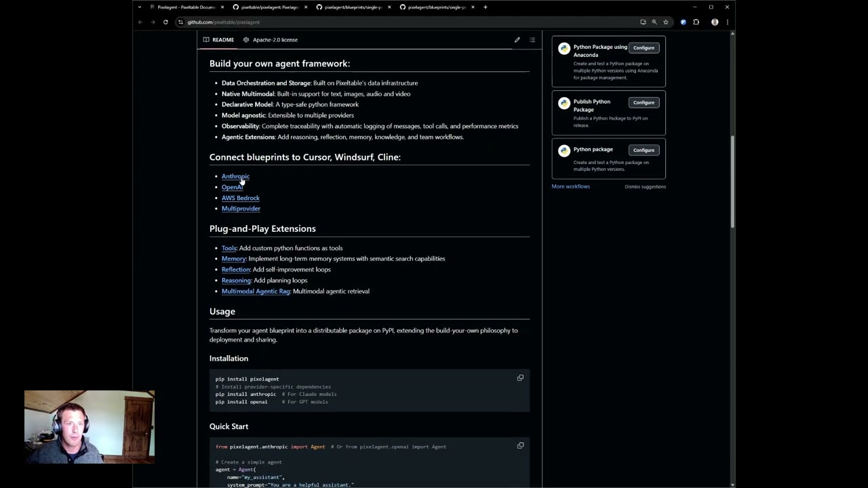The height and width of the screenshot is (488, 868).
Task: Open a new browser tab
Action: pos(485,7)
